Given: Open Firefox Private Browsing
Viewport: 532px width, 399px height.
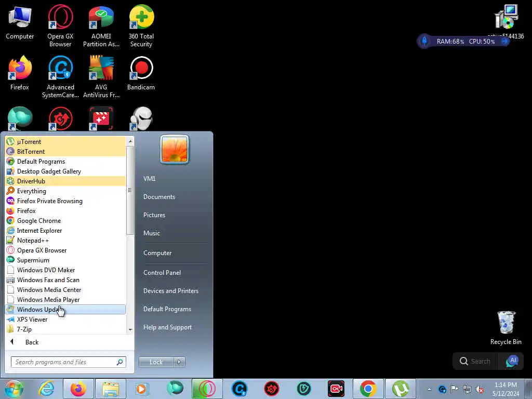Looking at the screenshot, I should click(65, 201).
